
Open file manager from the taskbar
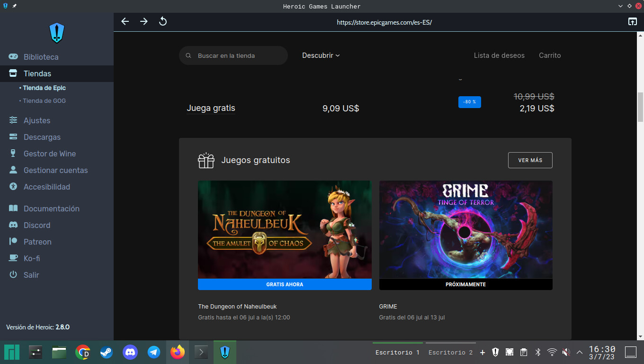point(59,352)
